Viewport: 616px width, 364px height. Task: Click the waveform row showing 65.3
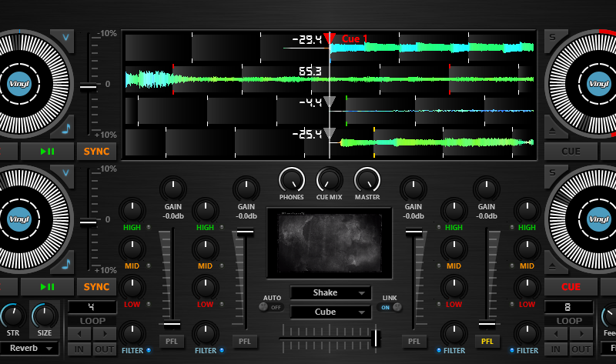tap(330, 79)
